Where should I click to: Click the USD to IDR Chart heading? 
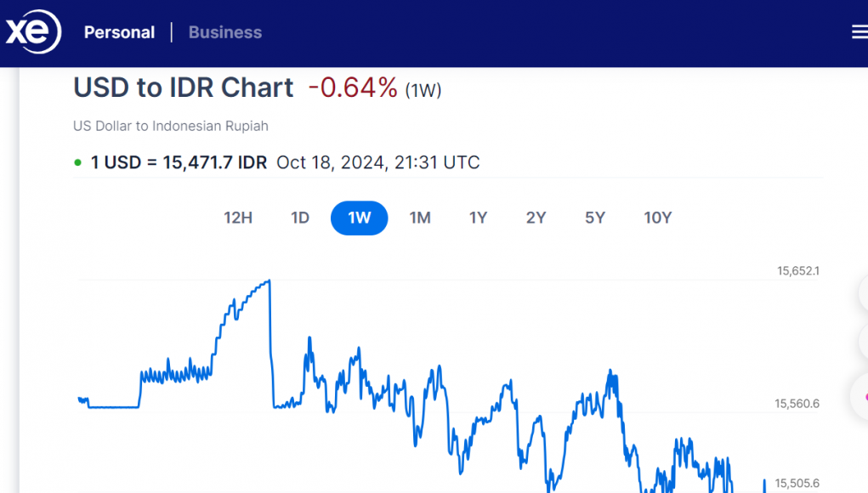(x=184, y=88)
